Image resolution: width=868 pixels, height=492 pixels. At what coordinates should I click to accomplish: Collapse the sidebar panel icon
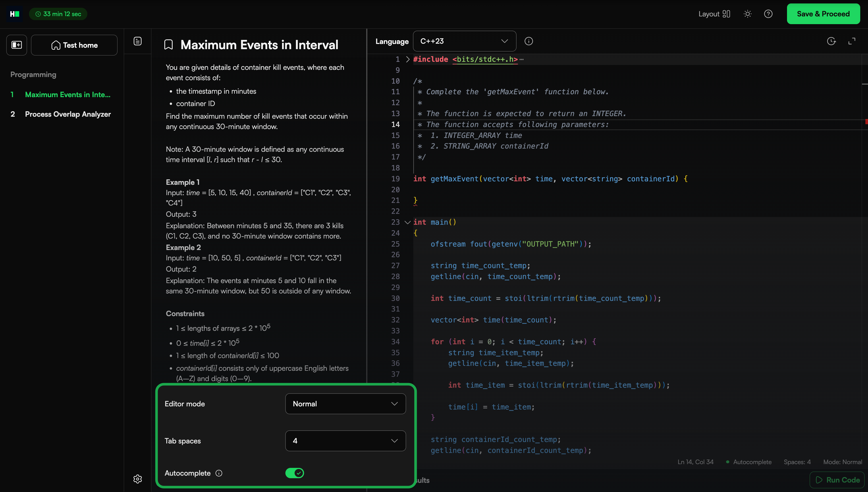click(17, 45)
